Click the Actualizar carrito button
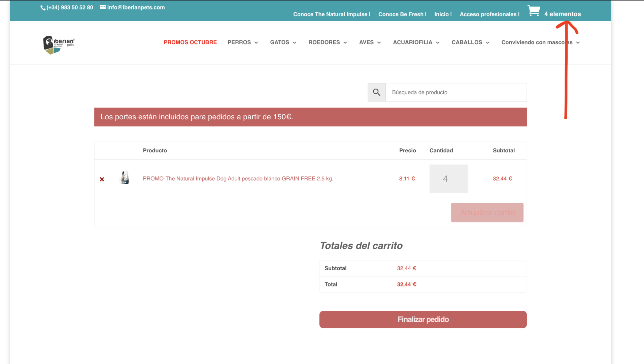 pos(487,213)
